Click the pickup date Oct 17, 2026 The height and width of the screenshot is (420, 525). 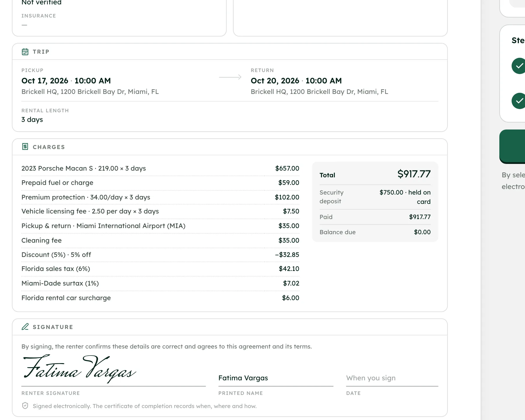45,81
